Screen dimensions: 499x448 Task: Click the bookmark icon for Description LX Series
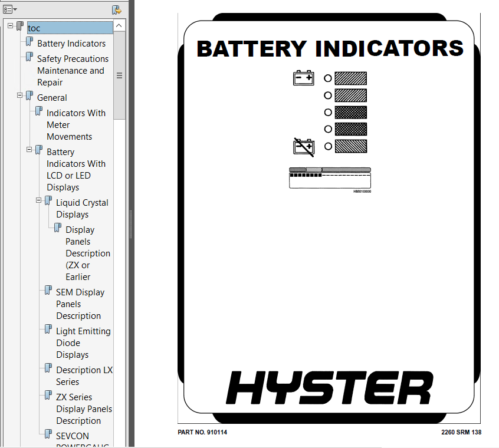[x=48, y=368]
